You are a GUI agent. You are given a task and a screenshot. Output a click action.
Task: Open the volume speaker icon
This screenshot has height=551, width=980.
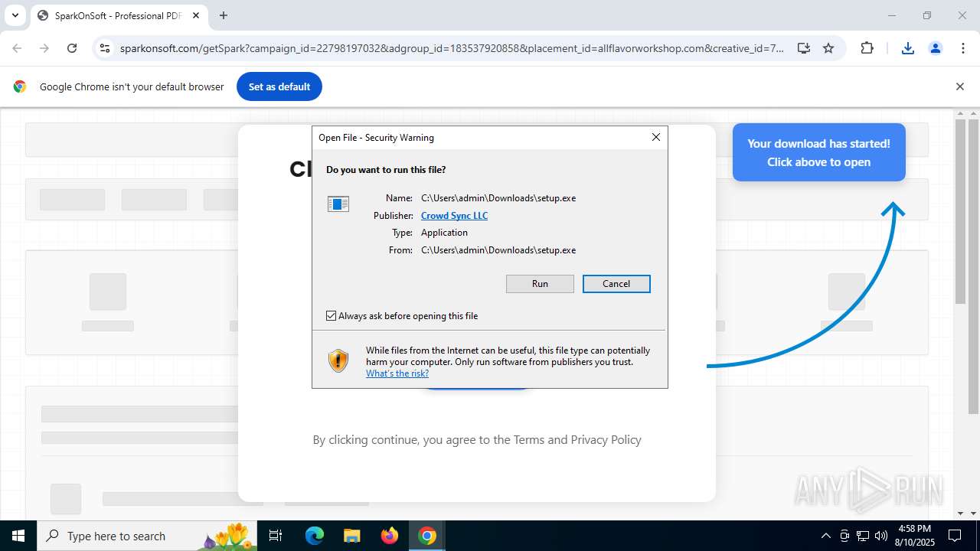881,536
